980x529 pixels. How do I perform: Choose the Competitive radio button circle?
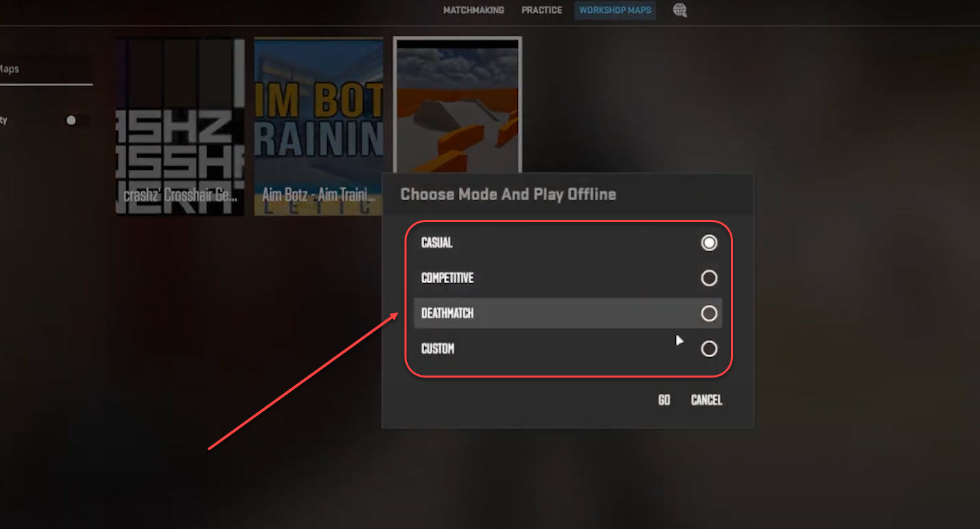(x=709, y=278)
